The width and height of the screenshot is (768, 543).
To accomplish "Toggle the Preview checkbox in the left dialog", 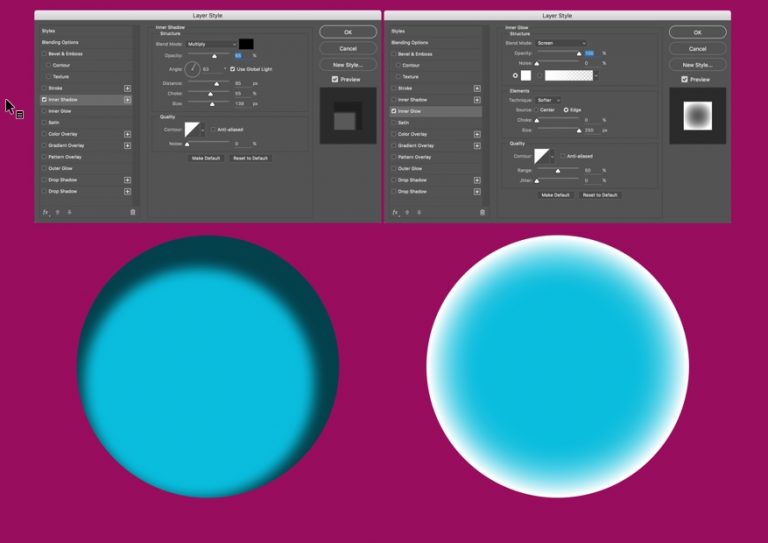I will coord(335,79).
